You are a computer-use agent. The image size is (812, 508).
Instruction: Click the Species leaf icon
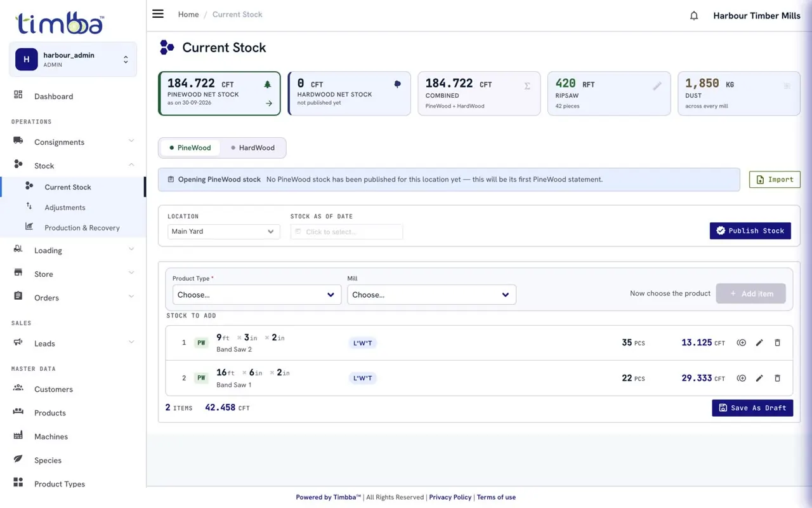click(x=18, y=459)
